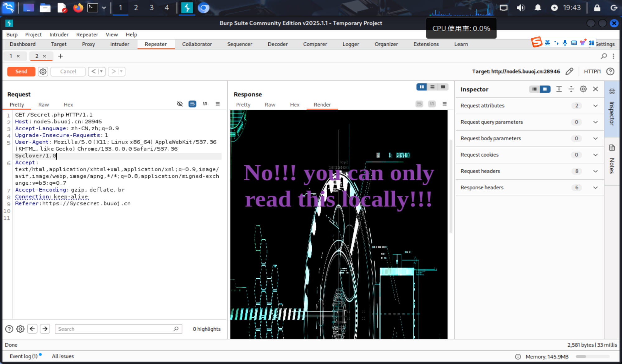The width and height of the screenshot is (622, 364).
Task: Toggle non-printable characters in request editor
Action: [180, 104]
